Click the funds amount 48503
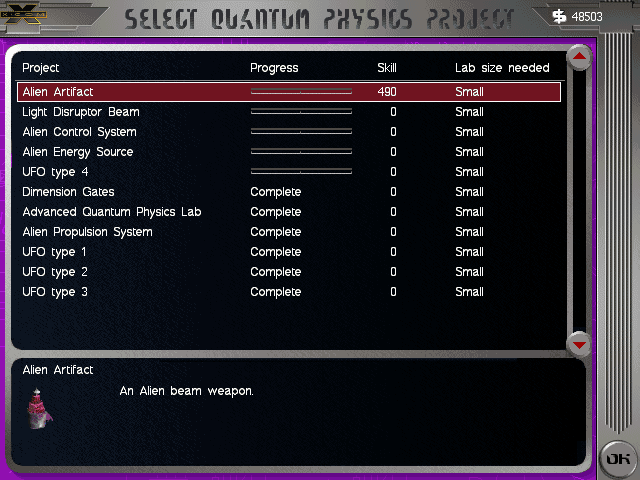 [x=587, y=17]
